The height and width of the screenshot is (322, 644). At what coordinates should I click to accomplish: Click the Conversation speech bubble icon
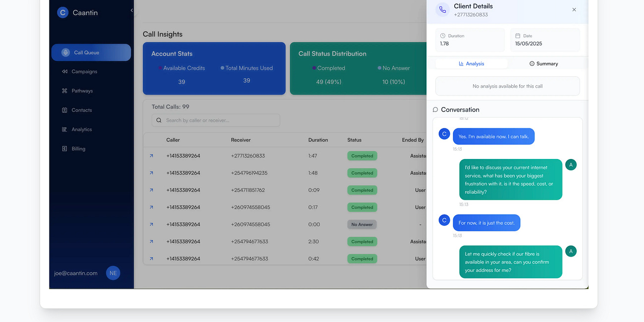pyautogui.click(x=435, y=109)
